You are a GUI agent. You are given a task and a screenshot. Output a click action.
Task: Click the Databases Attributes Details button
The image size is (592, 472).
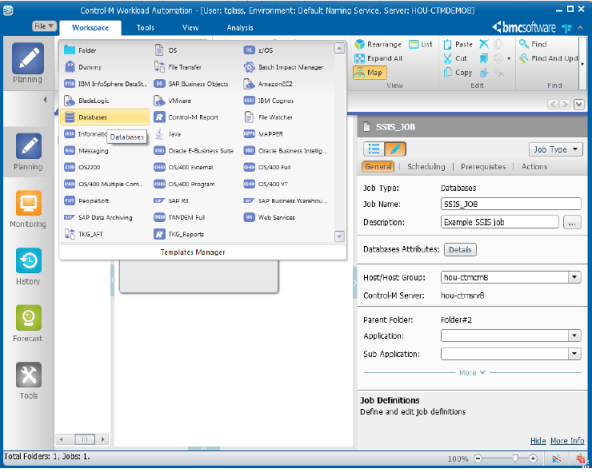pos(460,250)
